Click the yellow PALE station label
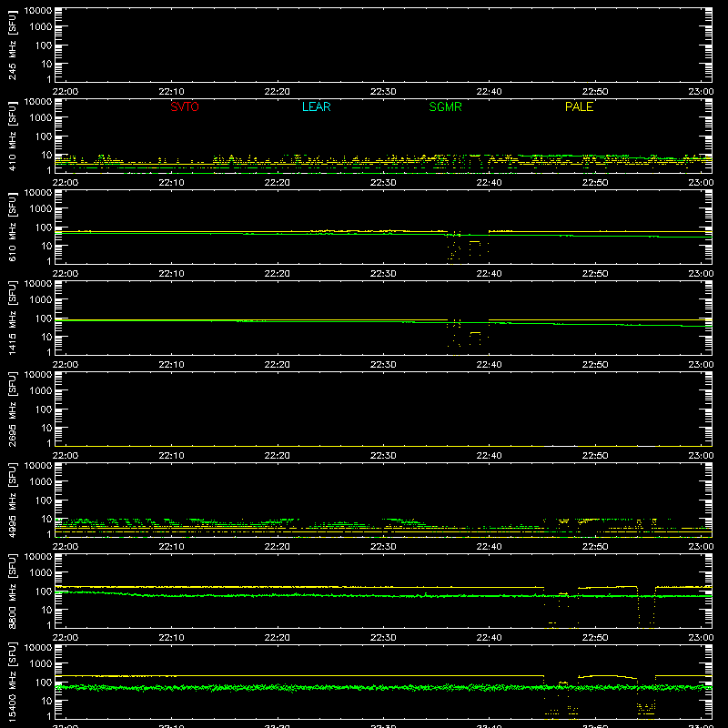Image resolution: width=728 pixels, height=728 pixels. 579,106
